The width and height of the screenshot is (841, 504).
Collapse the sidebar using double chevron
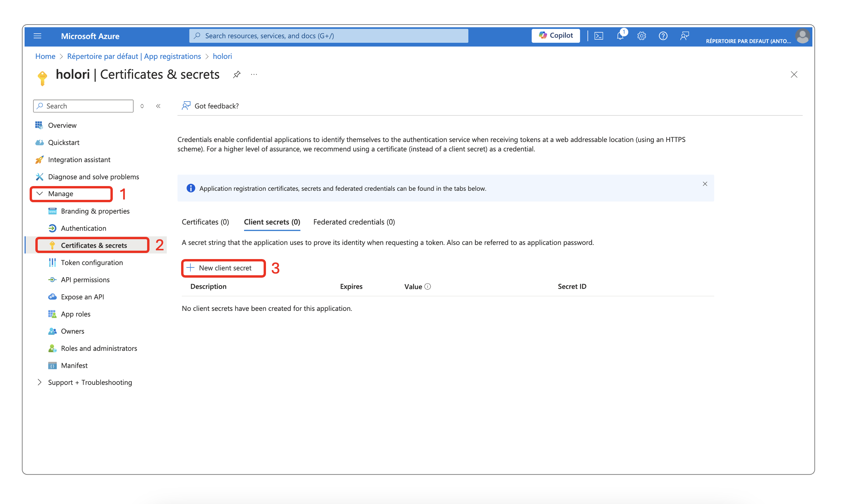(158, 106)
